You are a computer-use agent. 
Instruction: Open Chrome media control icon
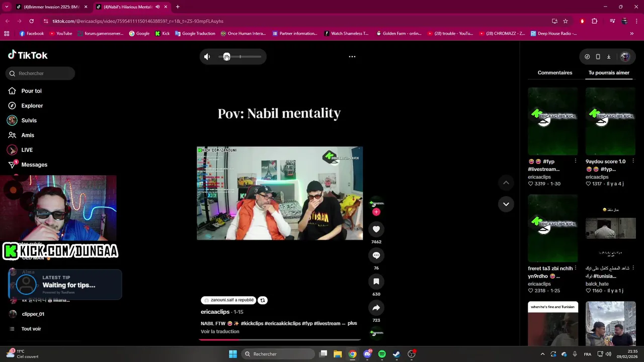tap(612, 21)
